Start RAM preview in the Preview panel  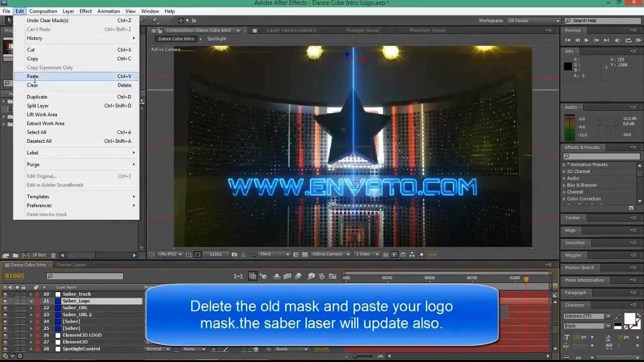tap(638, 40)
